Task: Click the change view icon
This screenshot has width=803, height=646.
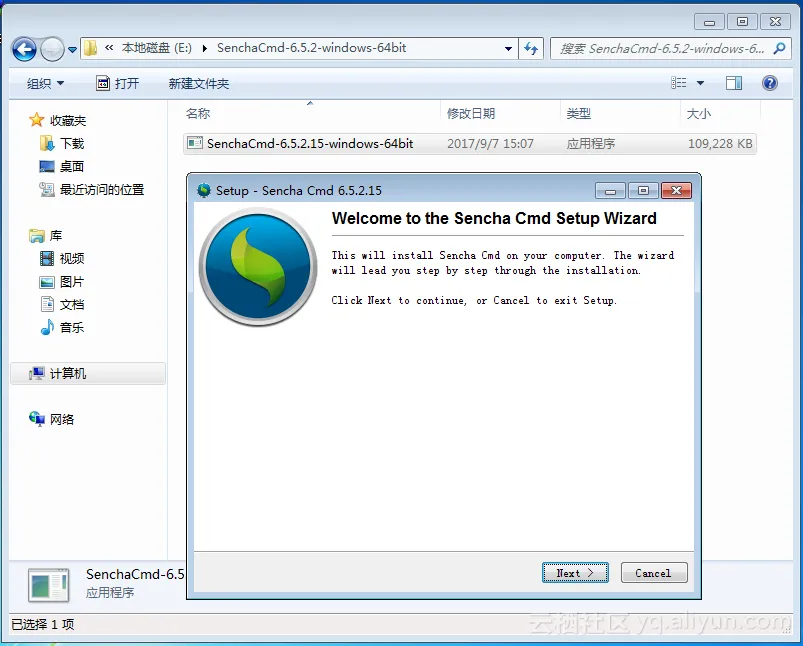Action: tap(679, 83)
